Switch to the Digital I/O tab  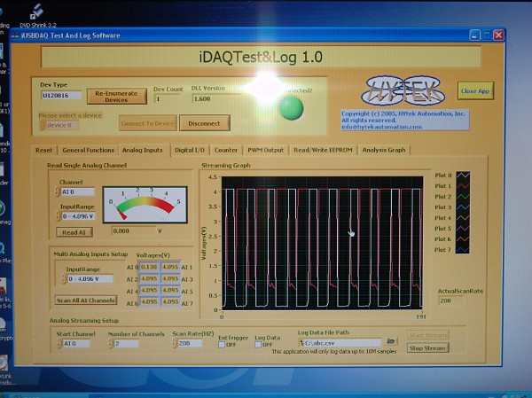pyautogui.click(x=191, y=150)
